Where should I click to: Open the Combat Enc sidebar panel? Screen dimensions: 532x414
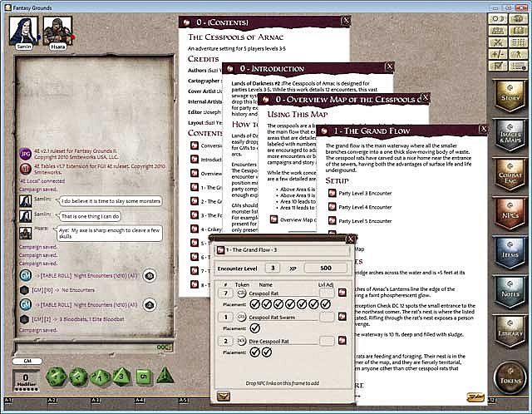click(510, 175)
